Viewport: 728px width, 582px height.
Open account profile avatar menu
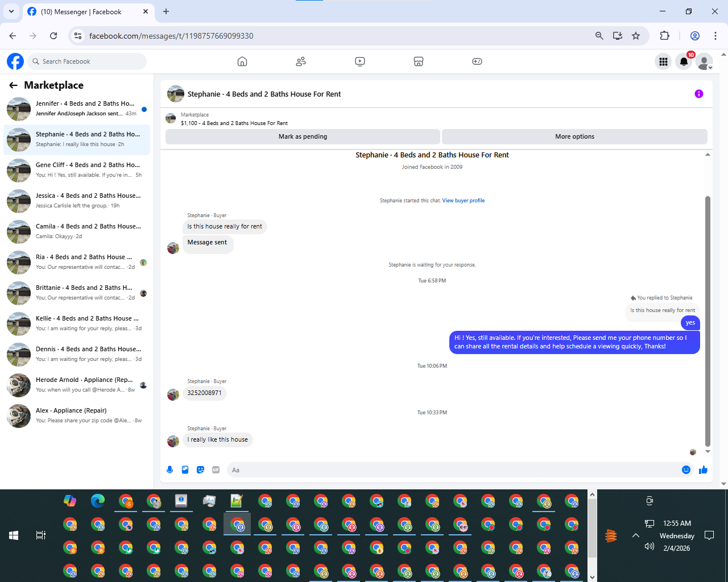(705, 61)
